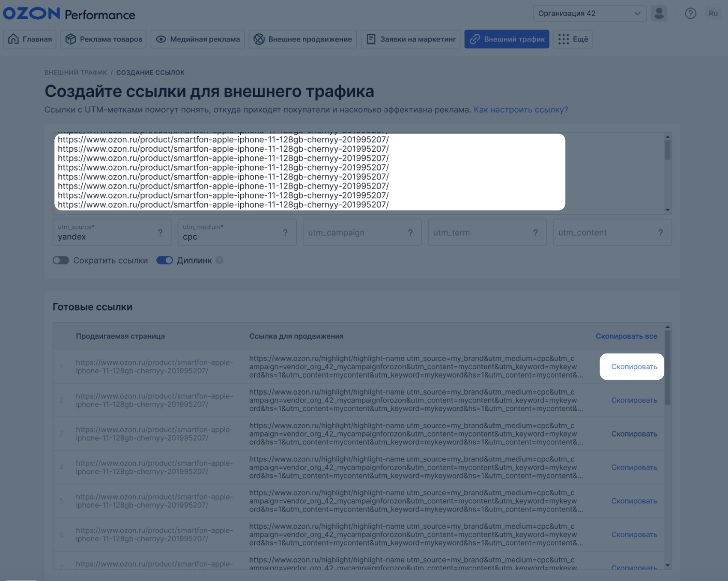Click the Продвигаемая страница column header
728x581 pixels.
point(120,336)
